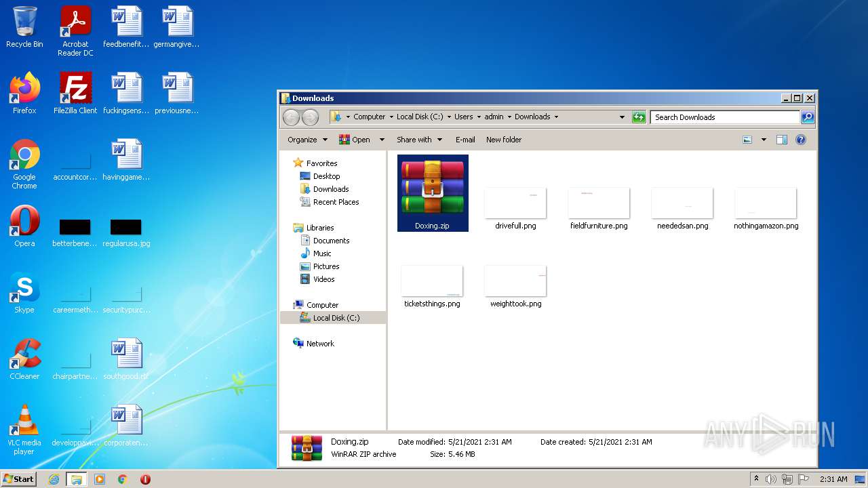This screenshot has width=868, height=488.
Task: Click the New folder button
Action: click(x=504, y=140)
